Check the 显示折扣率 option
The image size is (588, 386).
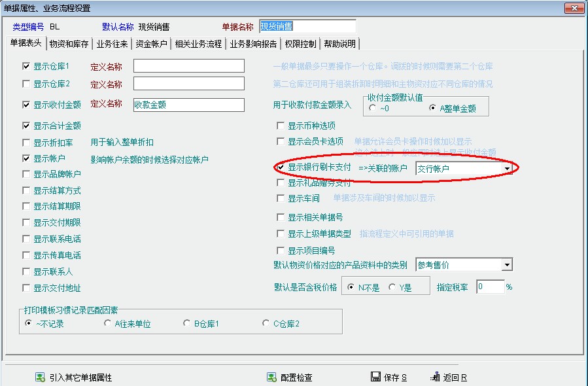26,142
